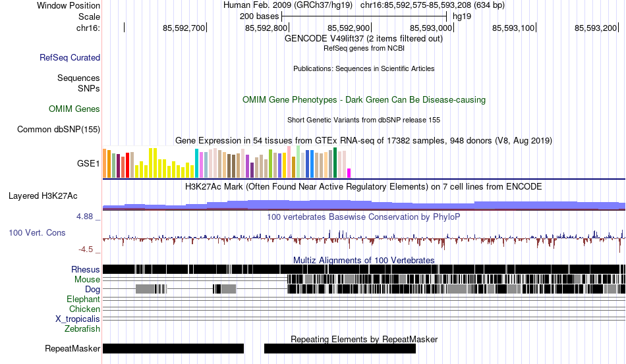The width and height of the screenshot is (626, 364).
Task: Click the Elephant species label
Action: (x=83, y=299)
